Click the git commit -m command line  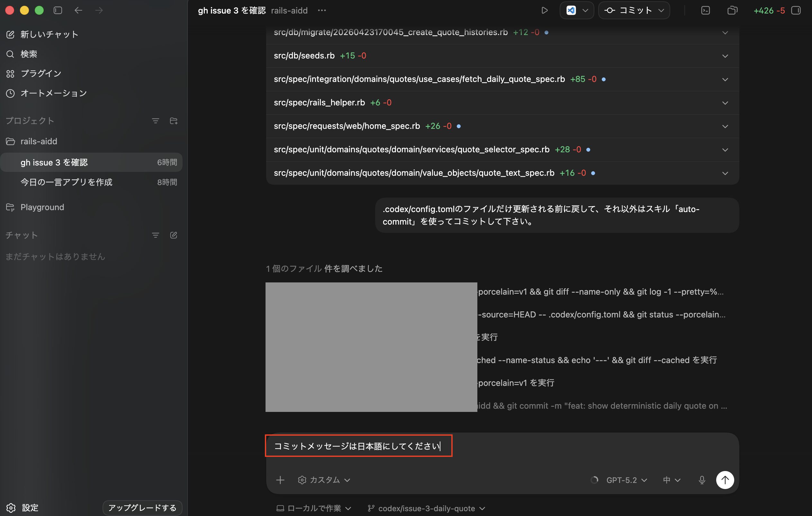point(602,406)
